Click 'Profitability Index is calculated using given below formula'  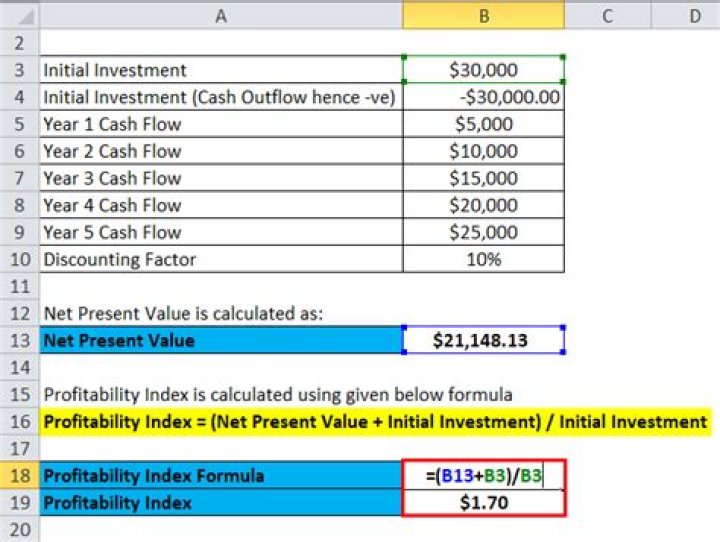tap(278, 395)
